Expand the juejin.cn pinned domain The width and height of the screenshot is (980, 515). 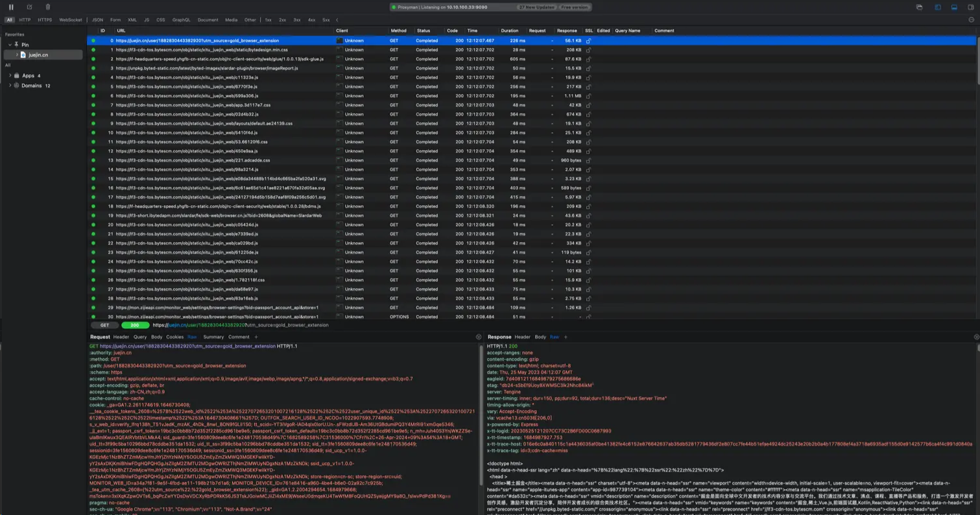click(17, 55)
